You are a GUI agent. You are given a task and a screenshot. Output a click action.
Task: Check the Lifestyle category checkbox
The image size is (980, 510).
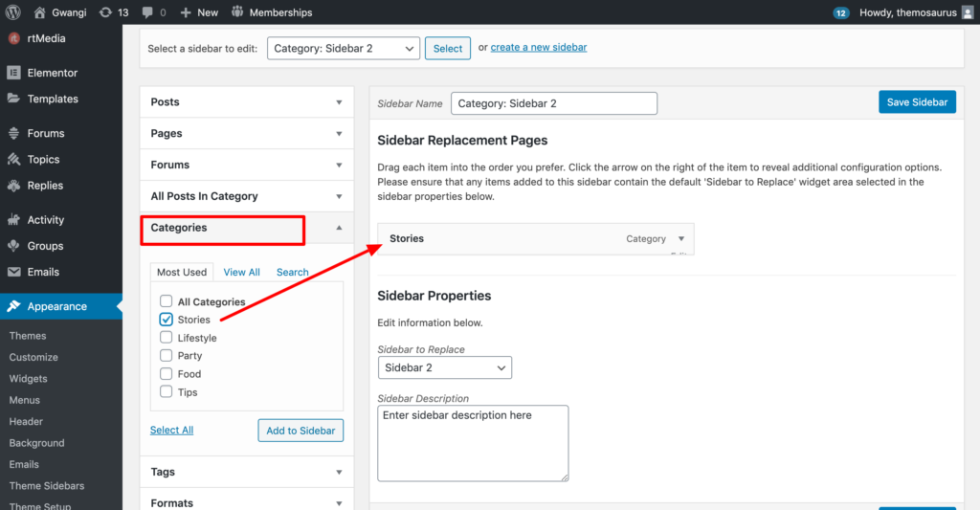click(166, 338)
